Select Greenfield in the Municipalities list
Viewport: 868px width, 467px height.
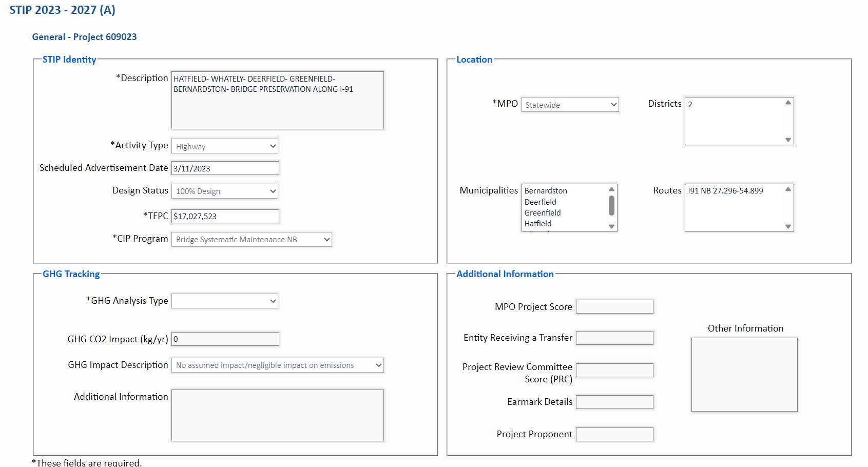click(543, 212)
